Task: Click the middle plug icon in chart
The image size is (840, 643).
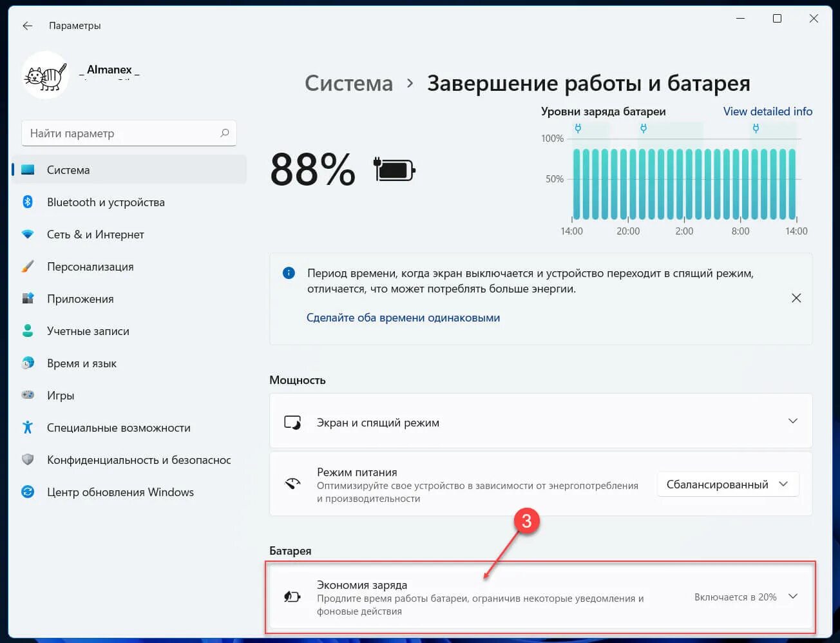Action: 644,128
